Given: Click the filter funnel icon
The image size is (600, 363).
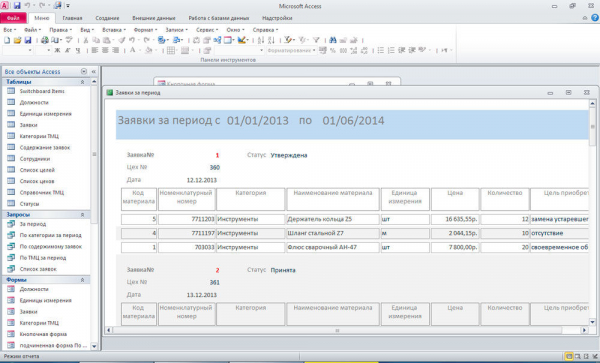Looking at the screenshot, I should (x=316, y=40).
